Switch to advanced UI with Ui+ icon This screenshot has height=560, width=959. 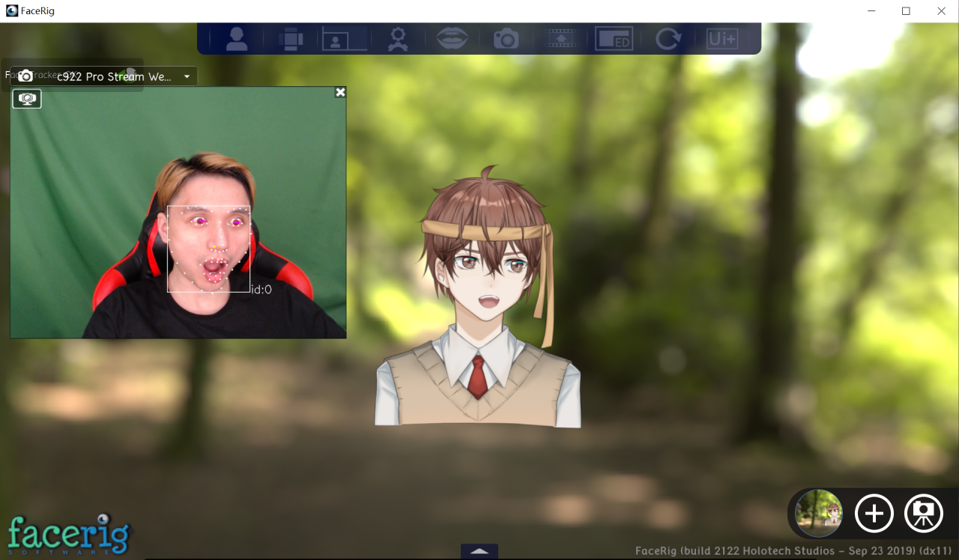[721, 38]
